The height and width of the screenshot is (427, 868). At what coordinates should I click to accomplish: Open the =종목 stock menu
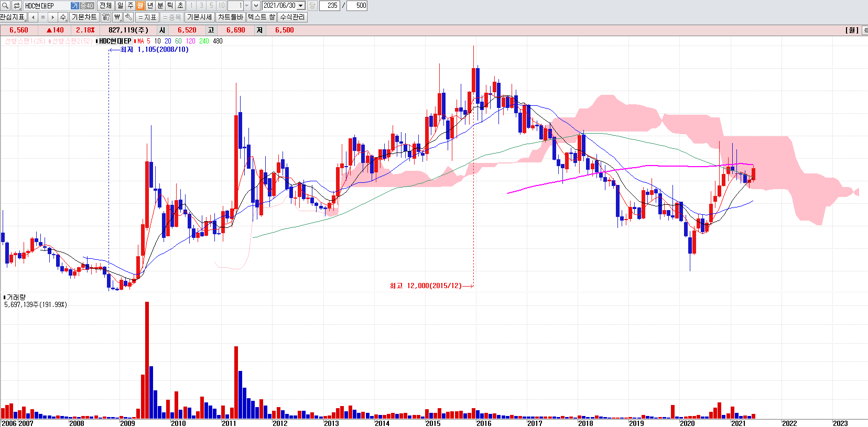(172, 17)
